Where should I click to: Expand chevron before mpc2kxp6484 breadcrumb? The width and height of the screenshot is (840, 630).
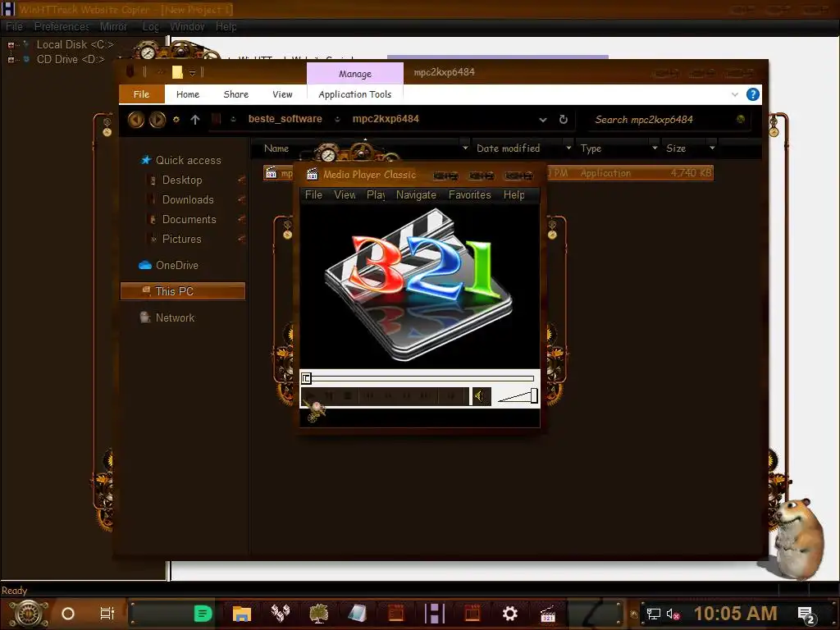(337, 120)
